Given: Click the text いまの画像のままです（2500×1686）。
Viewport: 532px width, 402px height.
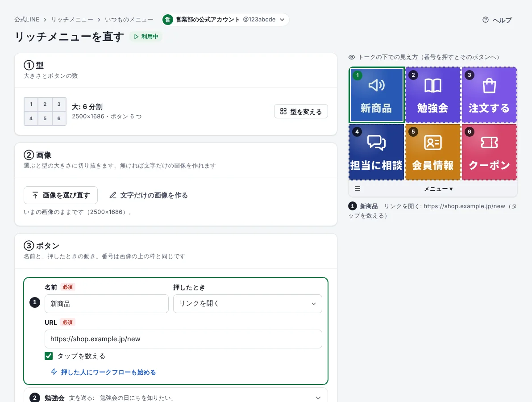Looking at the screenshot, I should tap(78, 212).
